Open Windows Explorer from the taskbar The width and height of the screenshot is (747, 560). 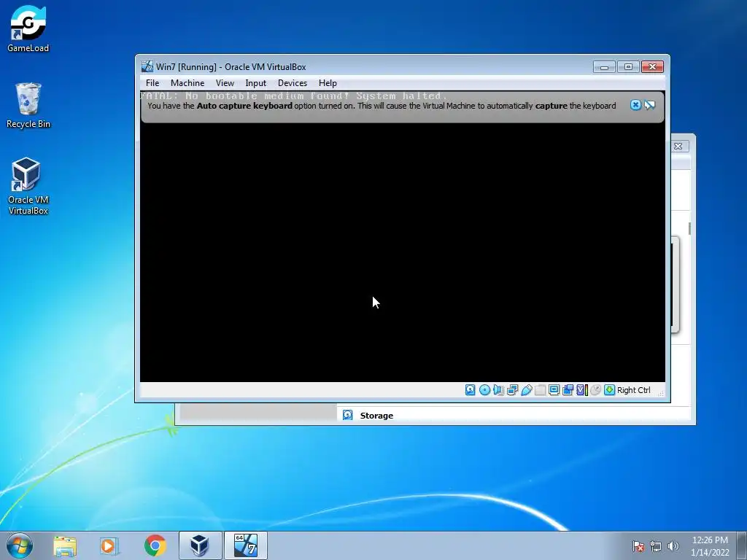pos(65,545)
